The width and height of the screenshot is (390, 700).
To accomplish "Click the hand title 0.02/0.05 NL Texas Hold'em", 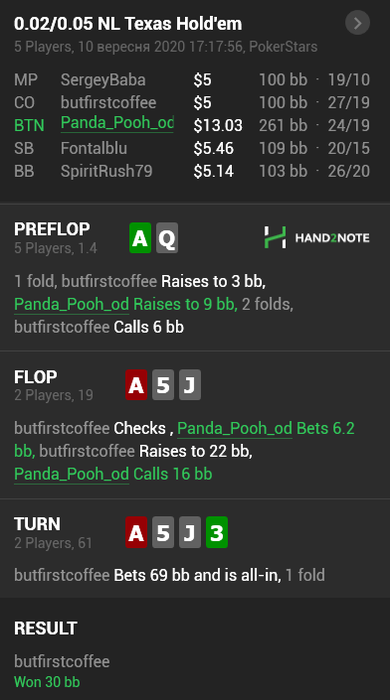I will [x=128, y=24].
